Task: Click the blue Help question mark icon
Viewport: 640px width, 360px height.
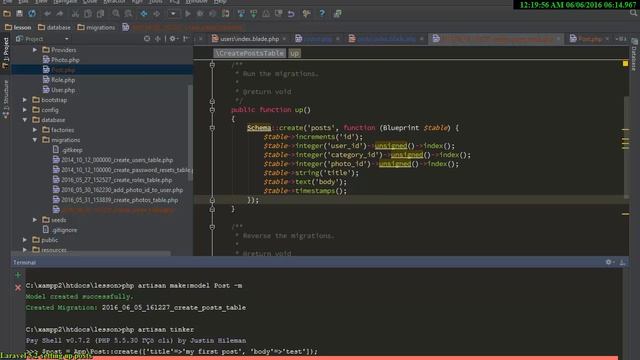Action: [x=322, y=14]
